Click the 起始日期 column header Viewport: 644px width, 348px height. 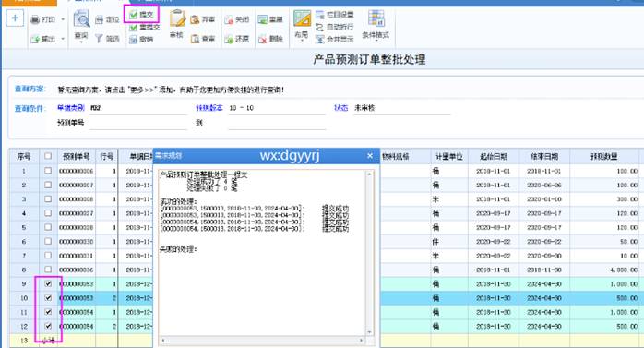point(494,157)
